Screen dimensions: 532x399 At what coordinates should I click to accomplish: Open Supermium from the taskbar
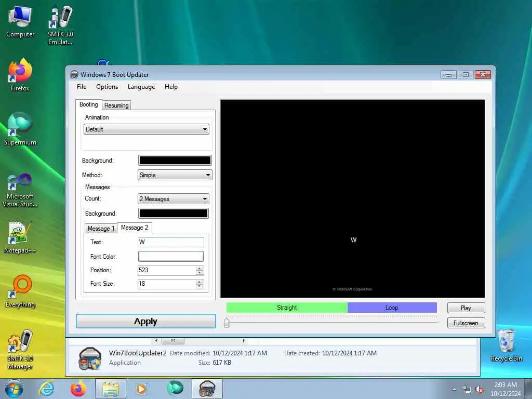pos(175,388)
